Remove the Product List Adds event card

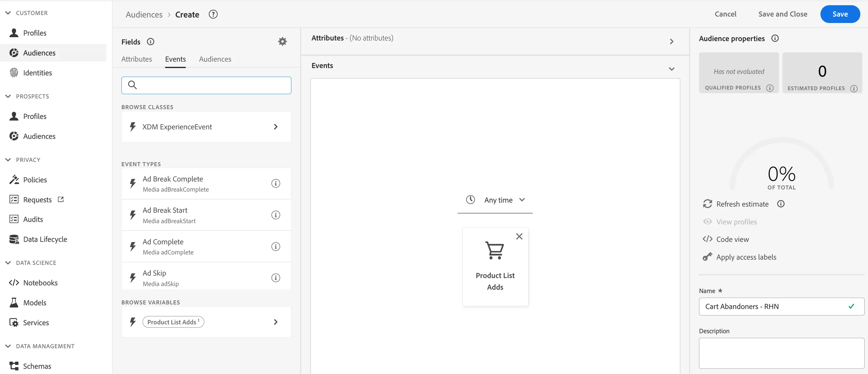coord(519,236)
